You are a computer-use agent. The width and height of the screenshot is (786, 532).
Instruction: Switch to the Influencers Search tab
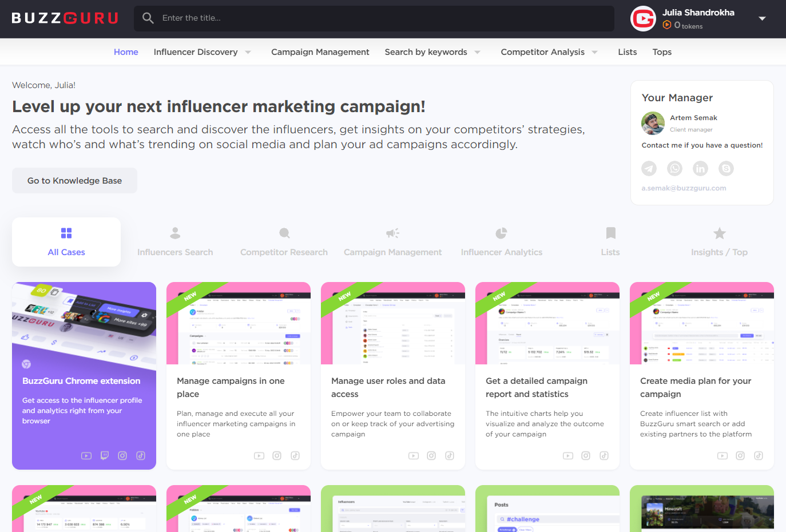pyautogui.click(x=175, y=242)
